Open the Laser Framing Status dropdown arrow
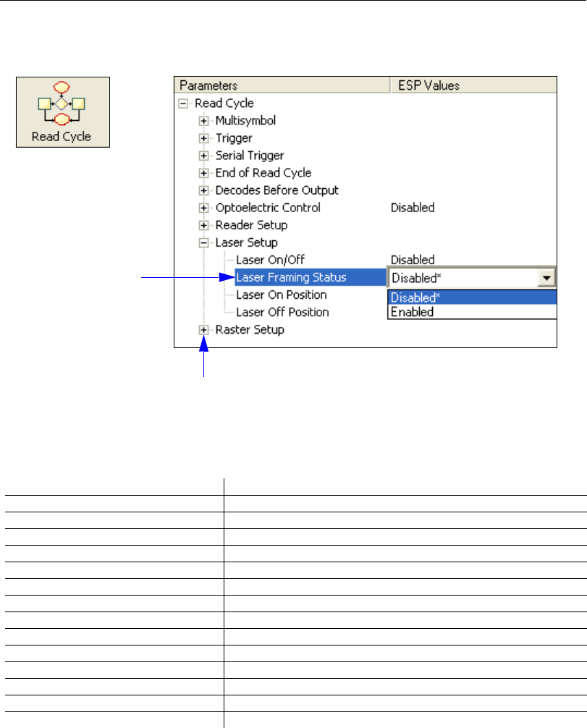This screenshot has height=728, width=587. tap(546, 278)
